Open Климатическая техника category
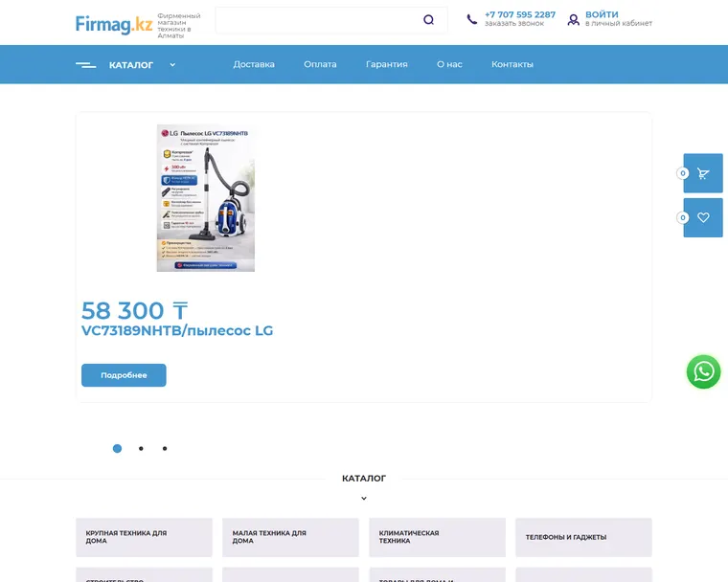The width and height of the screenshot is (728, 582). pos(438,537)
